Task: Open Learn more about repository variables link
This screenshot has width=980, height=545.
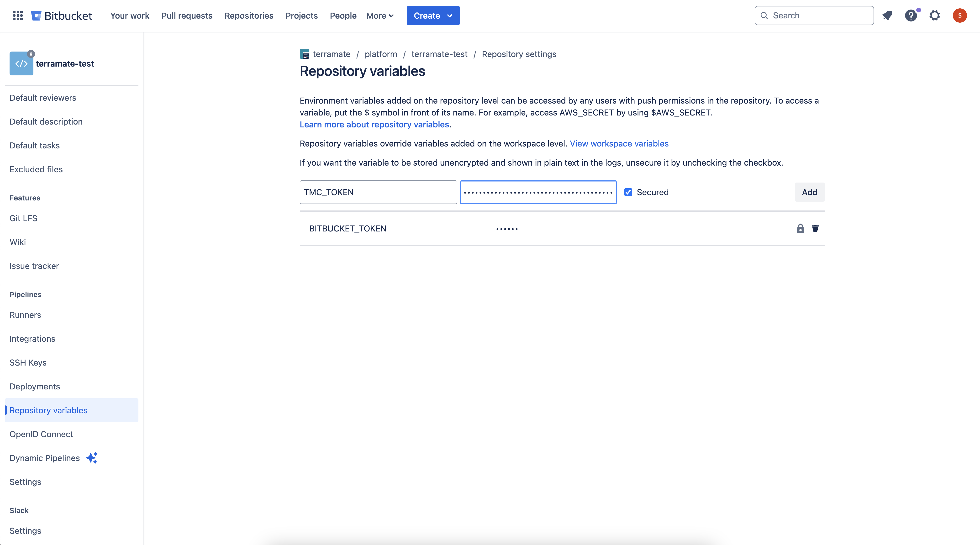Action: [x=374, y=124]
